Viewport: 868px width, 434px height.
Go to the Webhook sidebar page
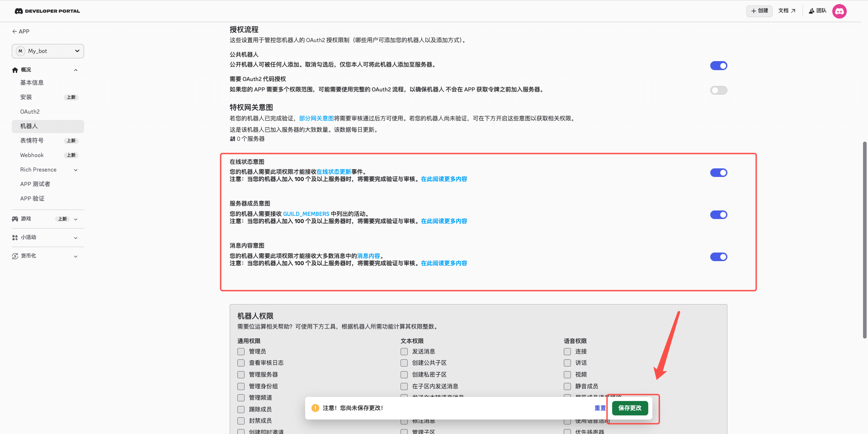32,155
